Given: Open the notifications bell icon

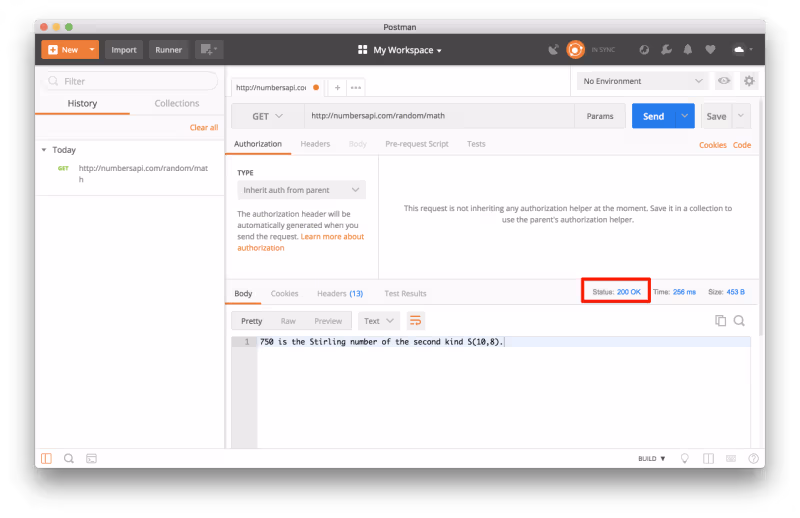Looking at the screenshot, I should (688, 50).
